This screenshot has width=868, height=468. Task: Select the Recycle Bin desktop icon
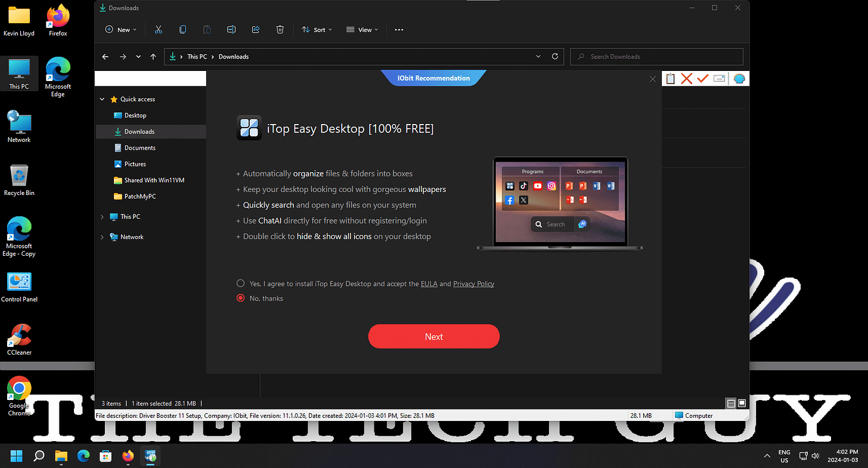[19, 180]
